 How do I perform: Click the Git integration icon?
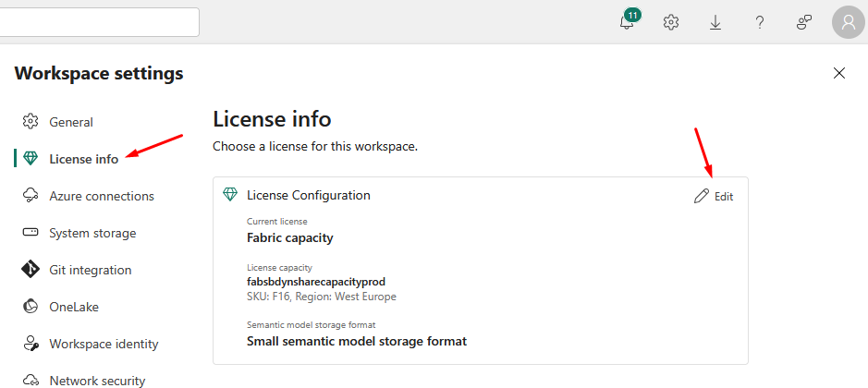pos(30,270)
